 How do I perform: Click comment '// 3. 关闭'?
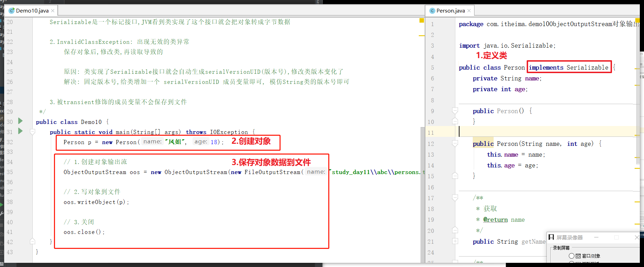click(79, 222)
